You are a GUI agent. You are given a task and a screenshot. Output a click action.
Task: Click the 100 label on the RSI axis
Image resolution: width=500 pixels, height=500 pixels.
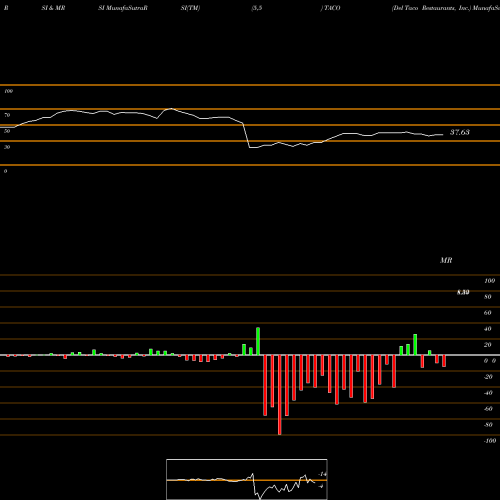(8, 91)
